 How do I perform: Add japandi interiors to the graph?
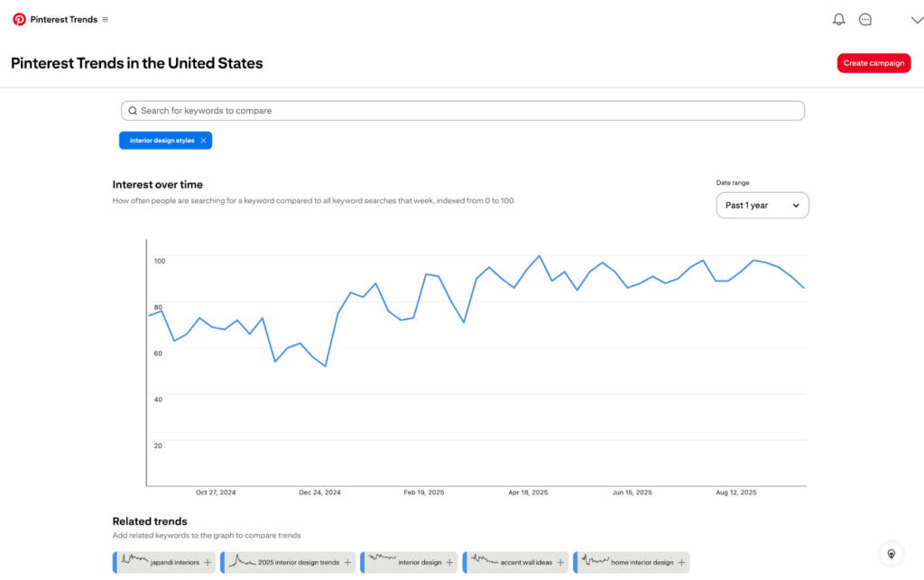tap(208, 563)
